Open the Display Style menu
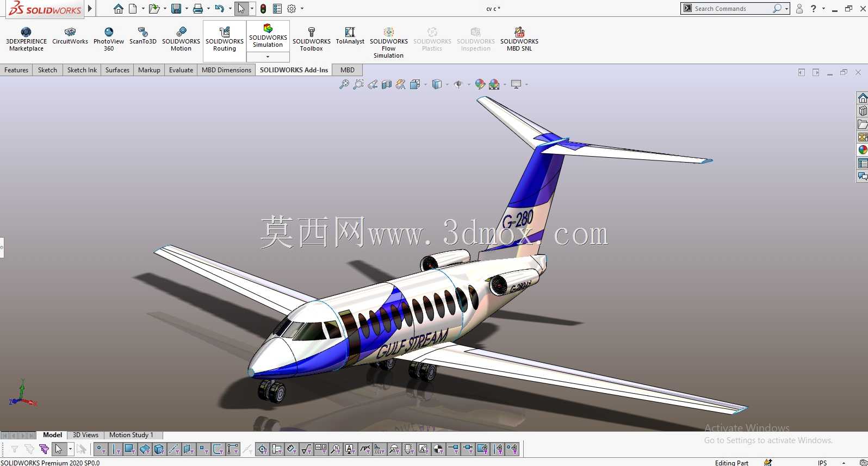The width and height of the screenshot is (868, 466). pos(437,84)
